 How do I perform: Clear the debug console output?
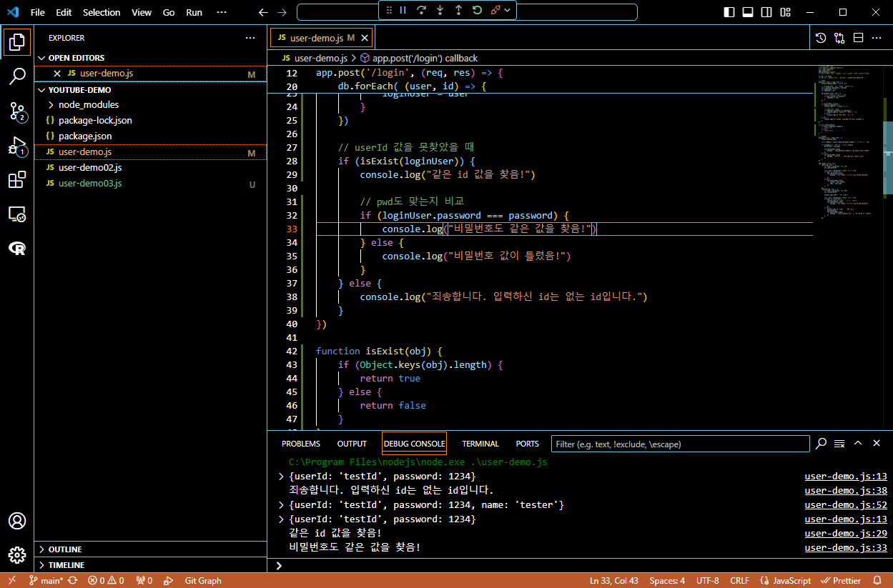839,444
